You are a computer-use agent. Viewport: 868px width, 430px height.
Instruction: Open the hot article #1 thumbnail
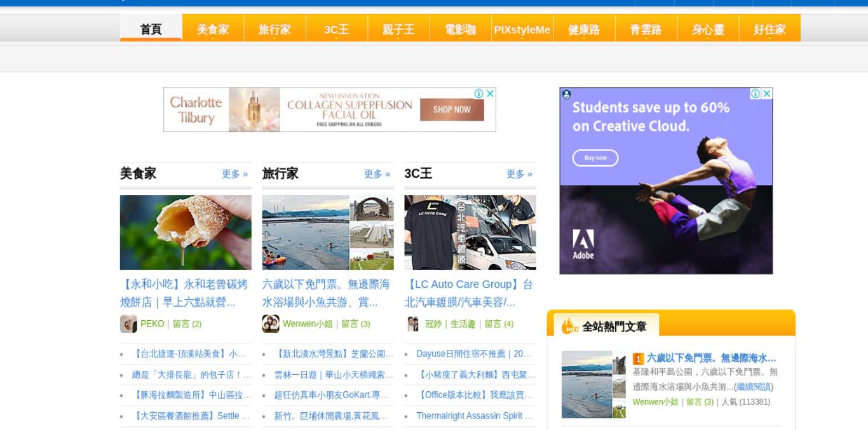tap(593, 384)
